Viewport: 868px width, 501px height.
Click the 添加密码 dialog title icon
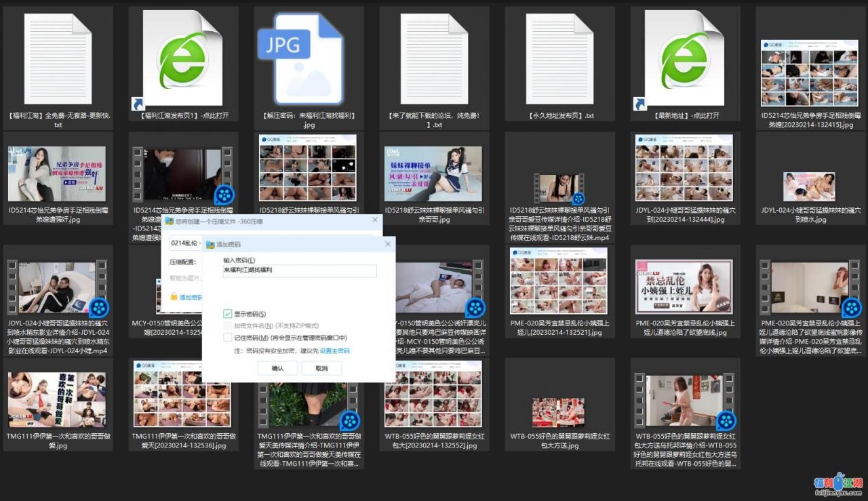[x=211, y=244]
